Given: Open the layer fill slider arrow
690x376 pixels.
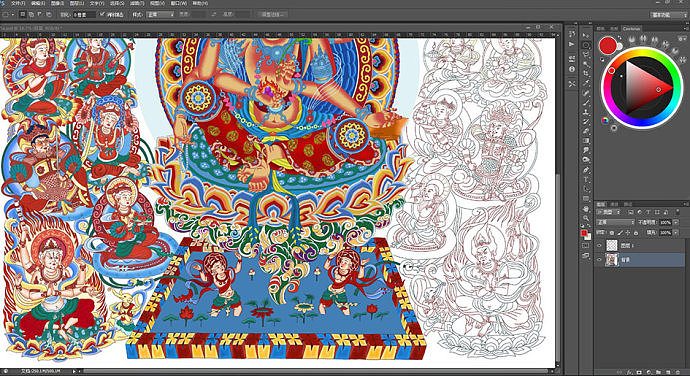Looking at the screenshot, I should point(676,232).
